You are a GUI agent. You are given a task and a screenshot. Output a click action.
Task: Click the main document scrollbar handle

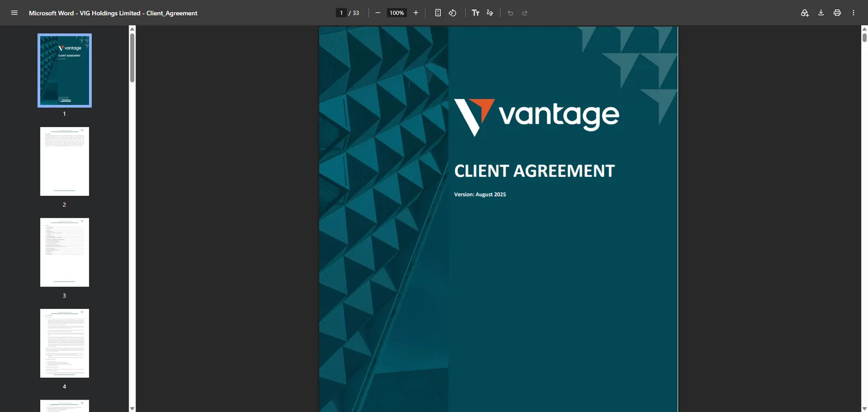point(865,37)
